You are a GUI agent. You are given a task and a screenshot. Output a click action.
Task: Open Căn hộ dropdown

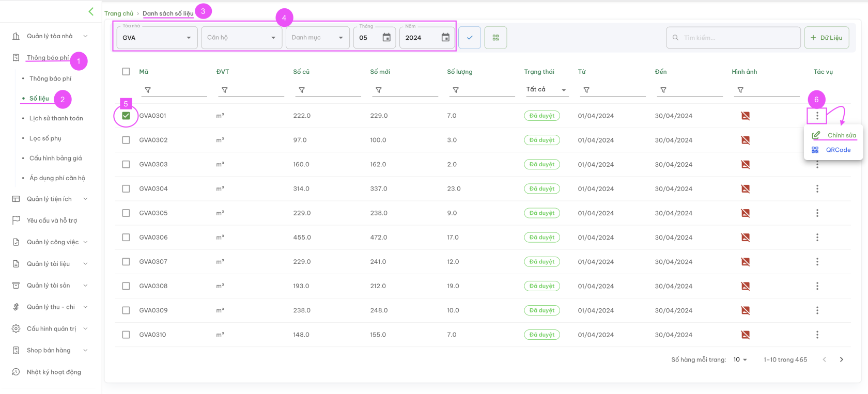pyautogui.click(x=242, y=38)
